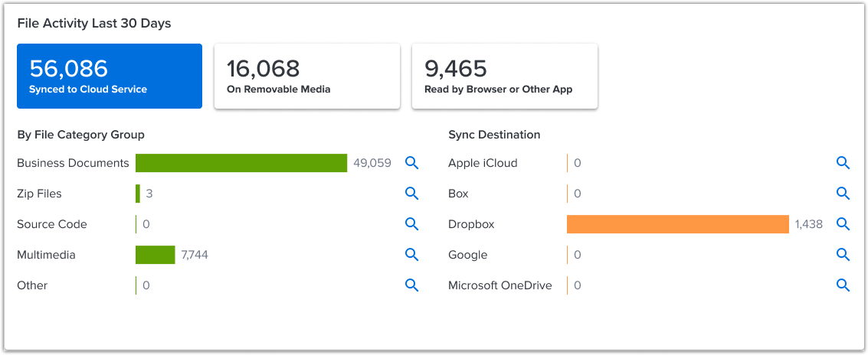Investigate Multimedia files via magnifier icon
Viewport: 868px width, 355px height.
pos(411,255)
